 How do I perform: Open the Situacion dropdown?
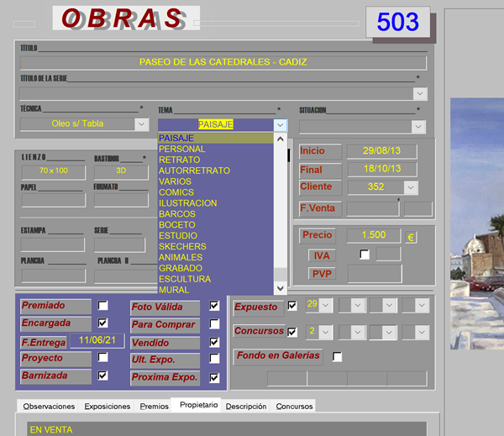(418, 126)
